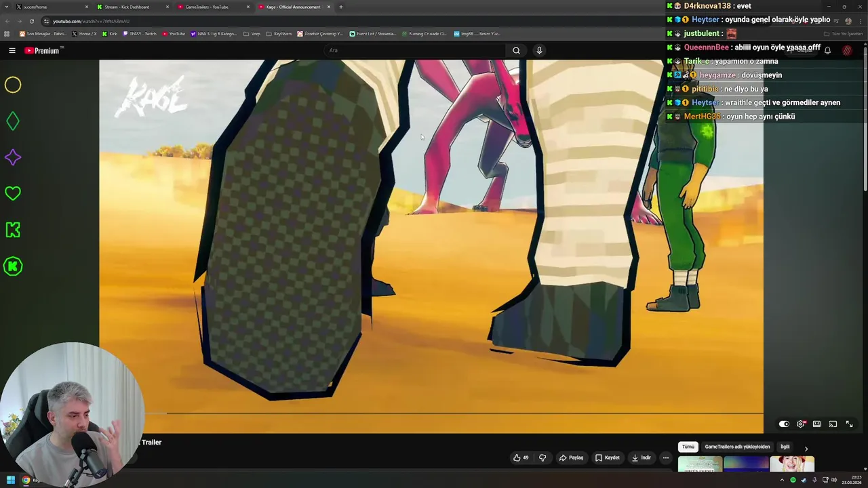The image size is (868, 488).
Task: Open a new browser tab
Action: pyautogui.click(x=341, y=7)
